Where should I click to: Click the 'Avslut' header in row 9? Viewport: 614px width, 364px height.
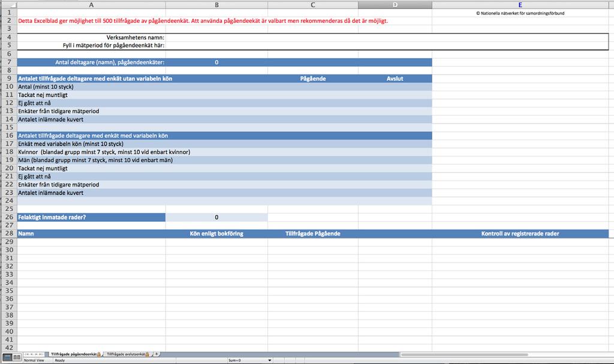coord(395,79)
